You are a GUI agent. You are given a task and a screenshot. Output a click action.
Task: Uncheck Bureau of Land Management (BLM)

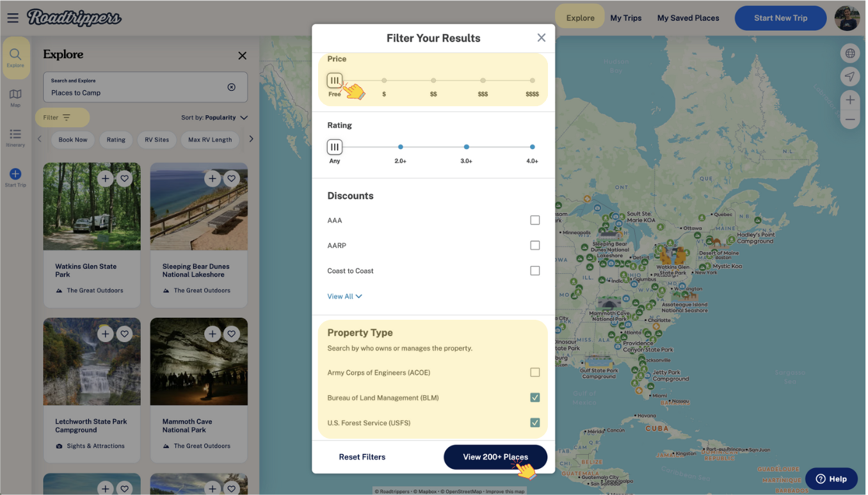(535, 397)
